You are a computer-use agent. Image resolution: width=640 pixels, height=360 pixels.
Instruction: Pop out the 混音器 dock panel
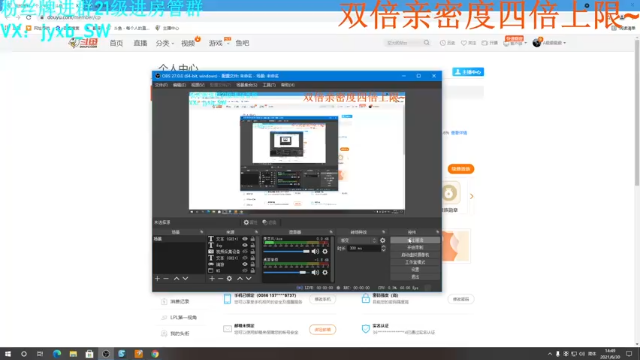(331, 232)
